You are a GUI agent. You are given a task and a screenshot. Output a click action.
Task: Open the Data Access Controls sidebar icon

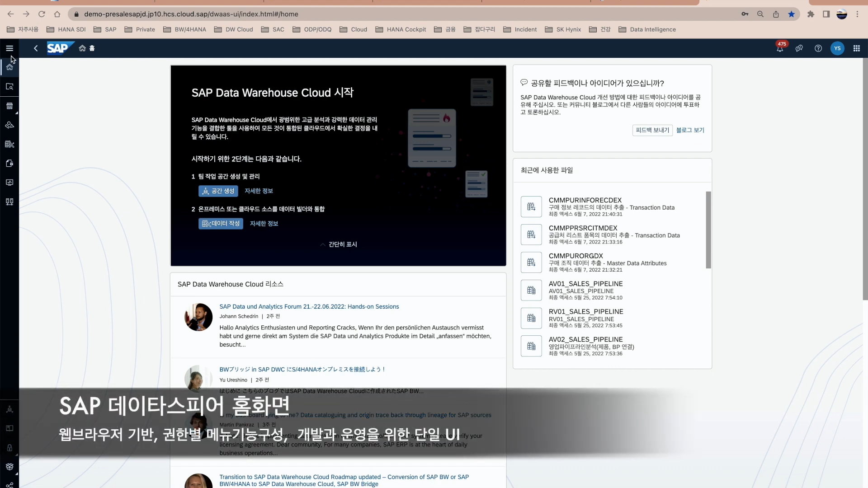tap(9, 163)
